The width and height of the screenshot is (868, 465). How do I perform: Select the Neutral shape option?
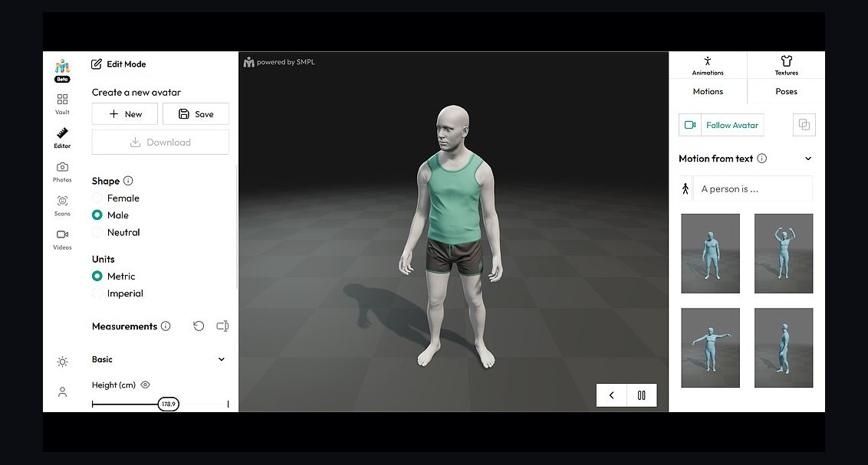[116, 232]
